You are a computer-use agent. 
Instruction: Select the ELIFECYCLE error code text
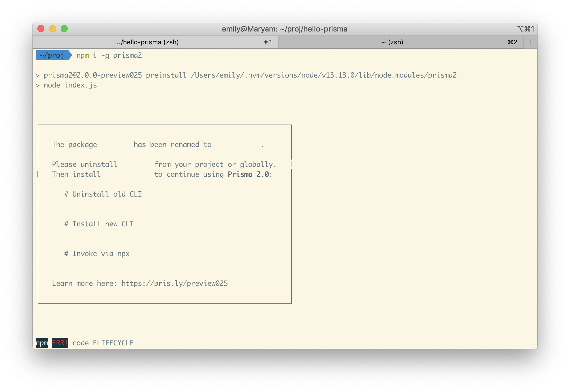[113, 343]
